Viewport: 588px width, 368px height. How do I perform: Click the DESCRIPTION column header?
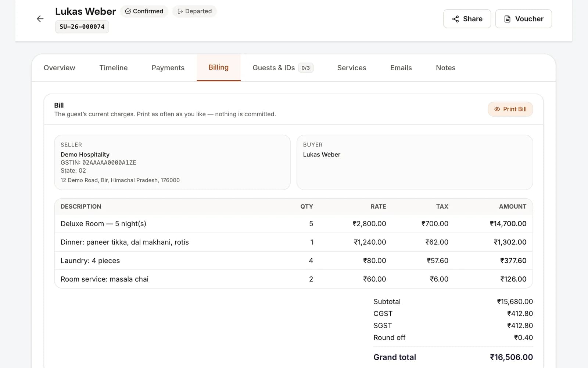pos(81,206)
